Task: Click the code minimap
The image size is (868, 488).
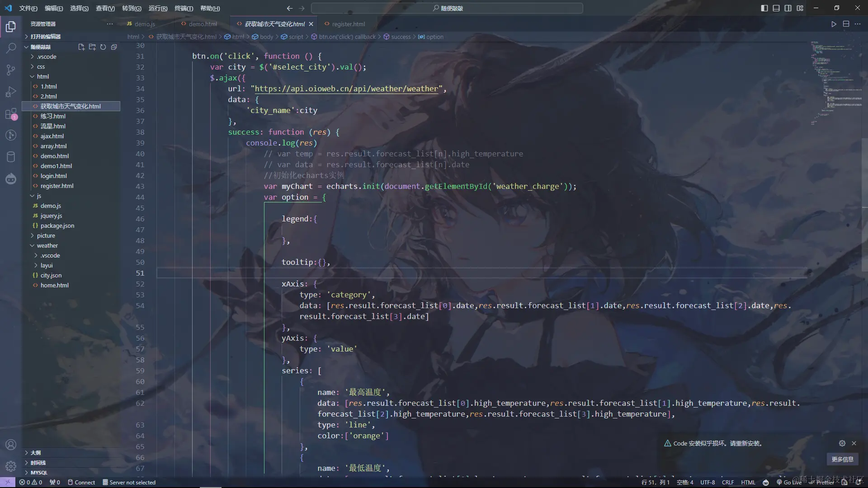Action: coord(835,84)
